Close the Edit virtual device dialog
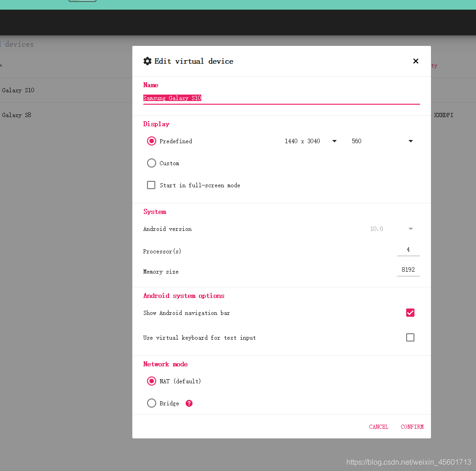Screen dimensions: 476x471 tap(416, 61)
